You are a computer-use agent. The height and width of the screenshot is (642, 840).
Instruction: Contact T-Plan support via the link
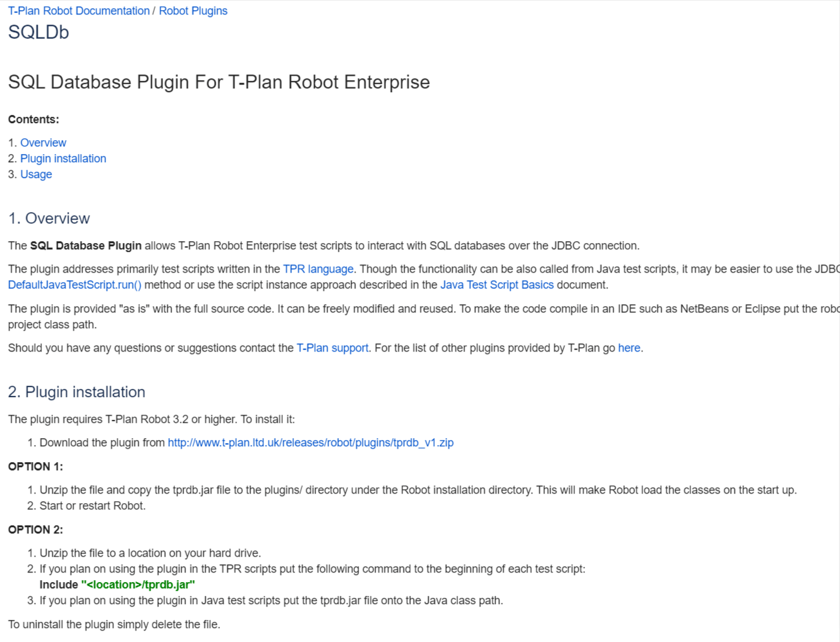[332, 348]
